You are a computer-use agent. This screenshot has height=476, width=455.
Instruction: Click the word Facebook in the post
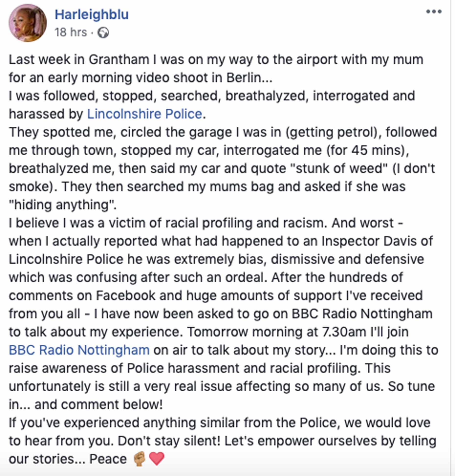point(125,295)
